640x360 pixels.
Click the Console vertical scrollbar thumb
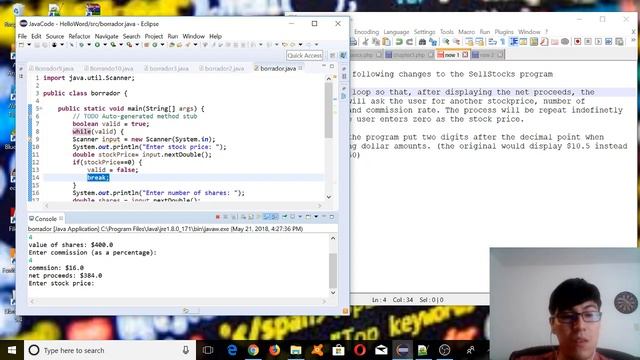tap(333, 271)
